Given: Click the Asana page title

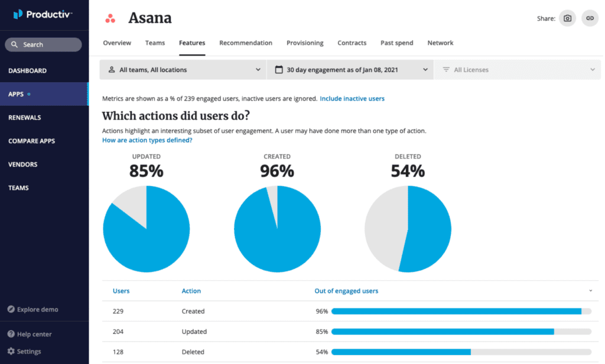Looking at the screenshot, I should pos(149,18).
